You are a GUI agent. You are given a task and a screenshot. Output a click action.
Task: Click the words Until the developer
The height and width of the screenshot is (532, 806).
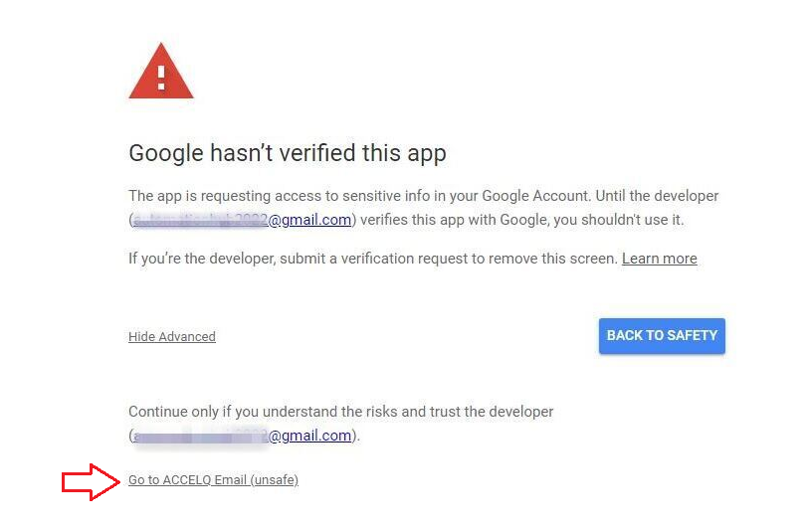point(657,196)
